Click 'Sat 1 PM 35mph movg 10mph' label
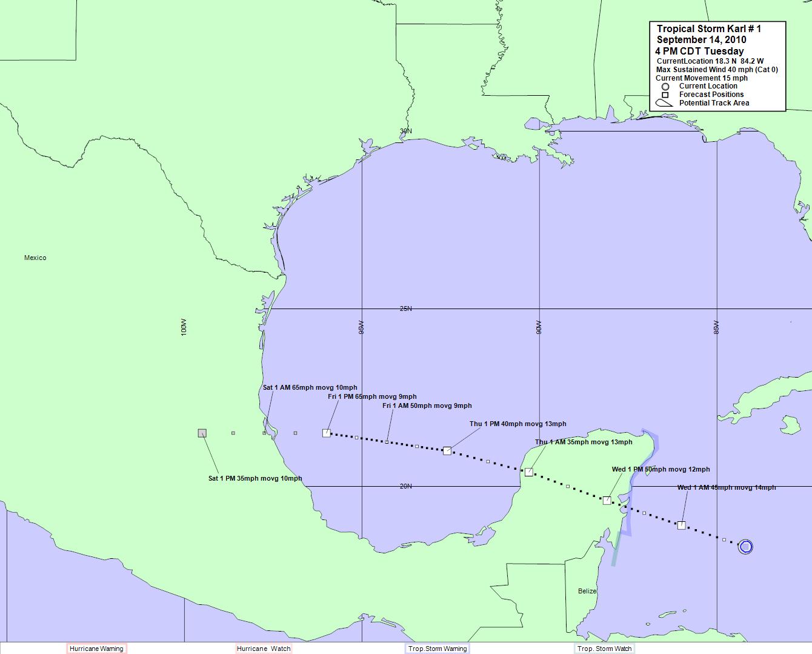This screenshot has width=812, height=654. tap(255, 478)
